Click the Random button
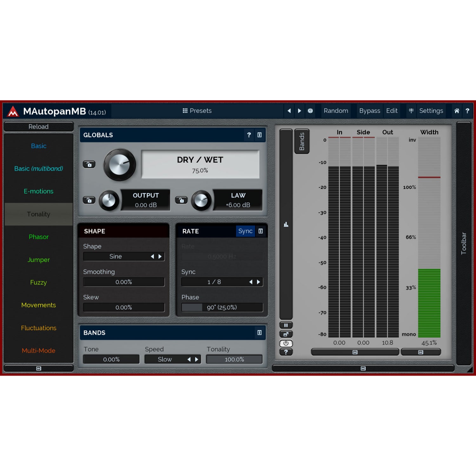Screen dimensions: 476x476 pos(336,111)
